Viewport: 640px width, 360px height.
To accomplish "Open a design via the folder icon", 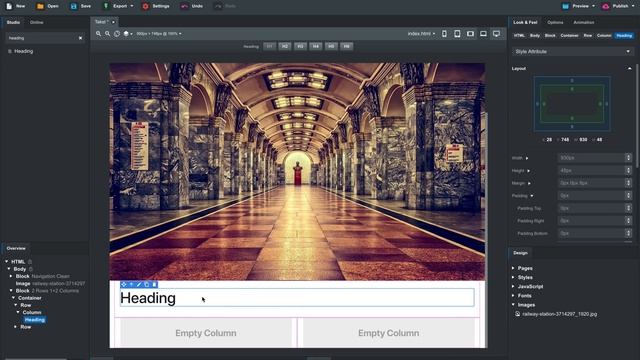I will 40,6.
